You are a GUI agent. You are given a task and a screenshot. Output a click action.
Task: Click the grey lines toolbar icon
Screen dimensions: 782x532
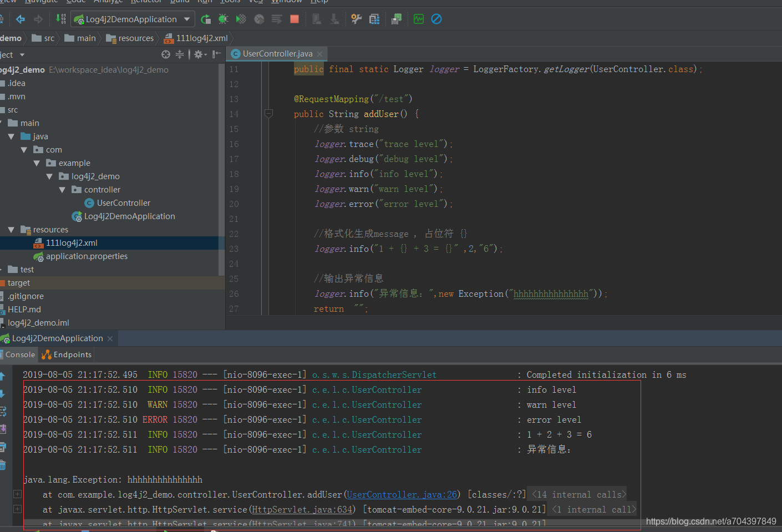(277, 19)
